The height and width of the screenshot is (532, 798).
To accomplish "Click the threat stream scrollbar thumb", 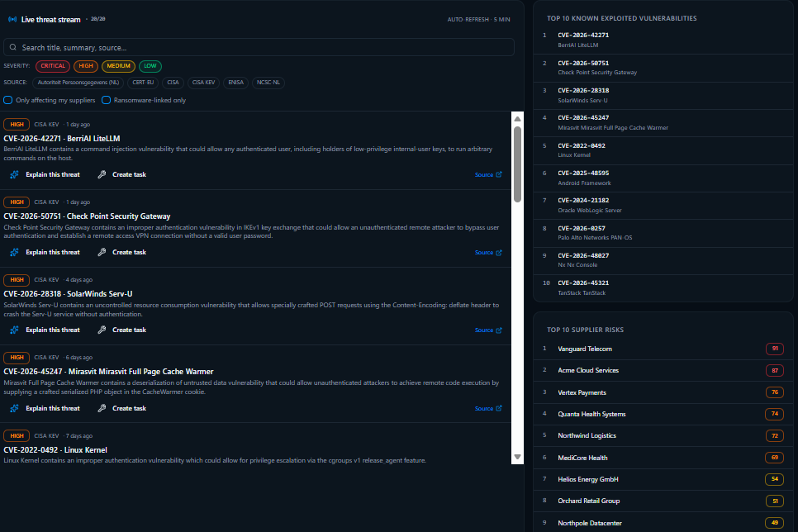I will tap(518, 164).
